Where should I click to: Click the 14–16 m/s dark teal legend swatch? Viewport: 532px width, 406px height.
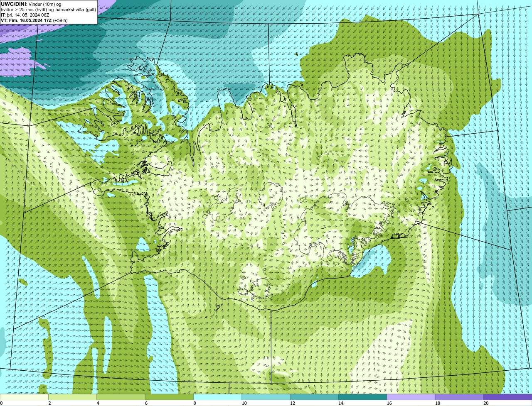[362, 397]
